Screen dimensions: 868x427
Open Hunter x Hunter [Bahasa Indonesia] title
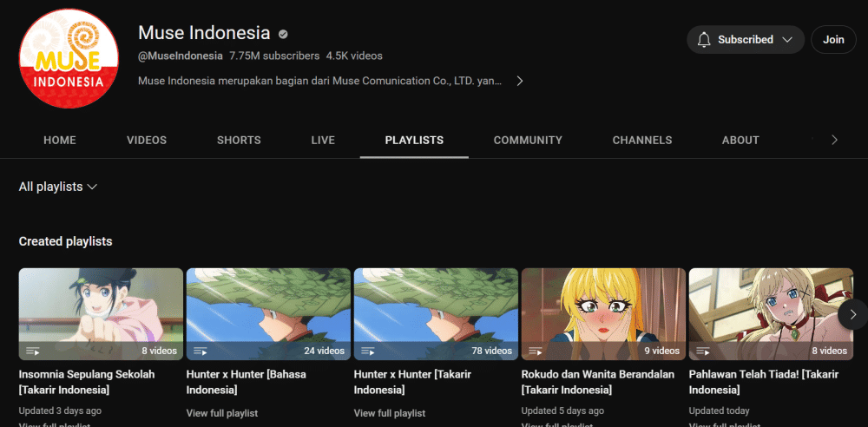coord(247,382)
